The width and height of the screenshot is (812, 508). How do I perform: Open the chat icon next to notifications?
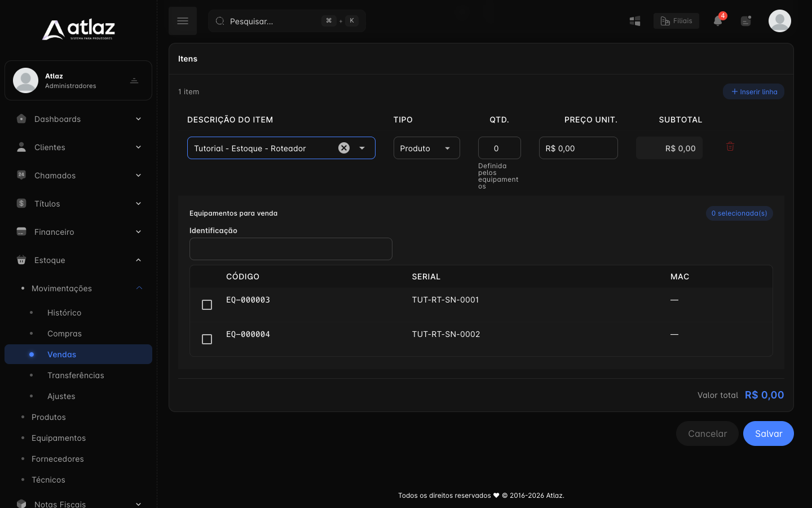click(x=746, y=21)
